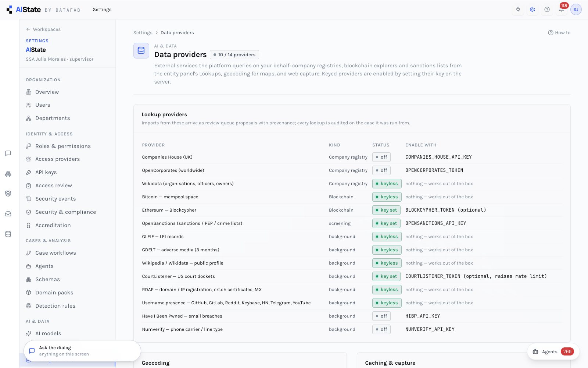Image resolution: width=588 pixels, height=368 pixels.
Task: Click the Access review clipboard icon
Action: pyautogui.click(x=29, y=186)
